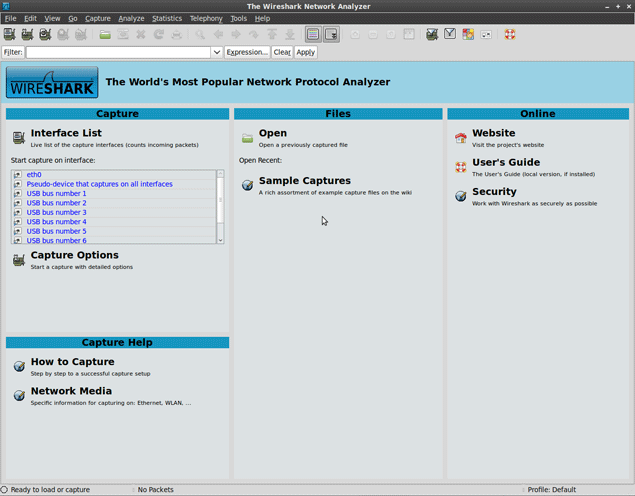Screen dimensions: 635x496
Task: Toggle auto scroll in live capture
Action: [331, 35]
